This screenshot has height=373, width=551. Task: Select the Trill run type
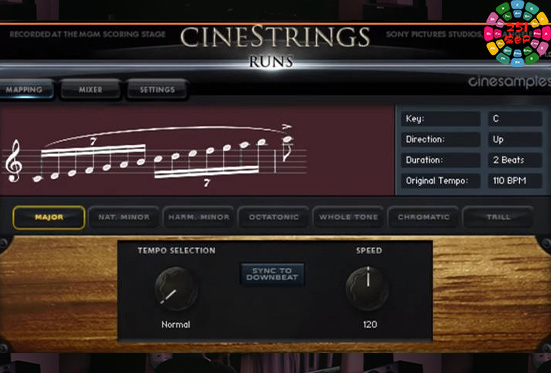pyautogui.click(x=498, y=217)
